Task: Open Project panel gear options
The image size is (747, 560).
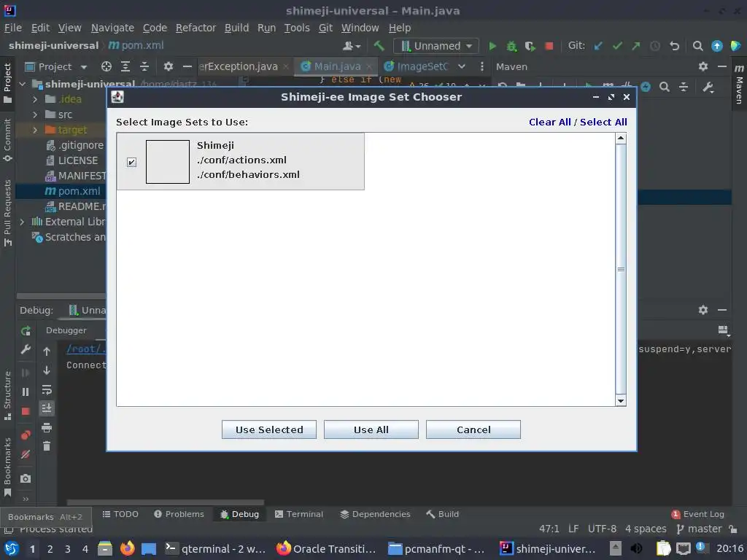Action: tap(169, 66)
